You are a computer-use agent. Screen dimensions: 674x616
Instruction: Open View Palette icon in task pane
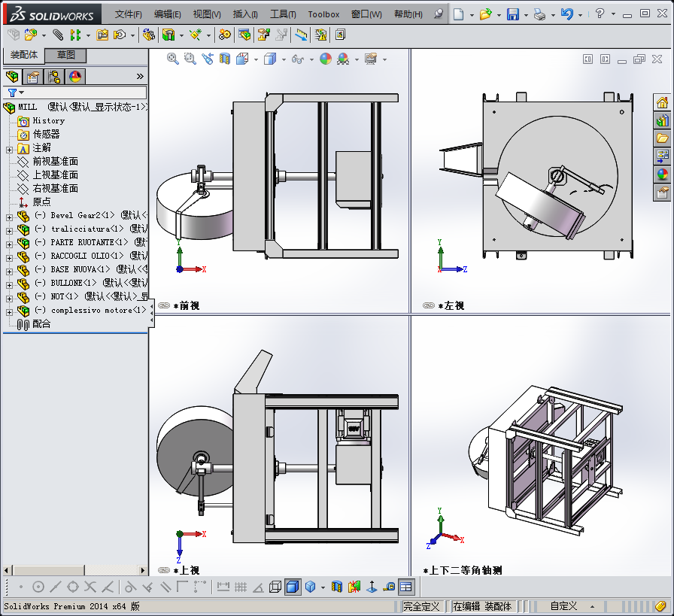663,156
